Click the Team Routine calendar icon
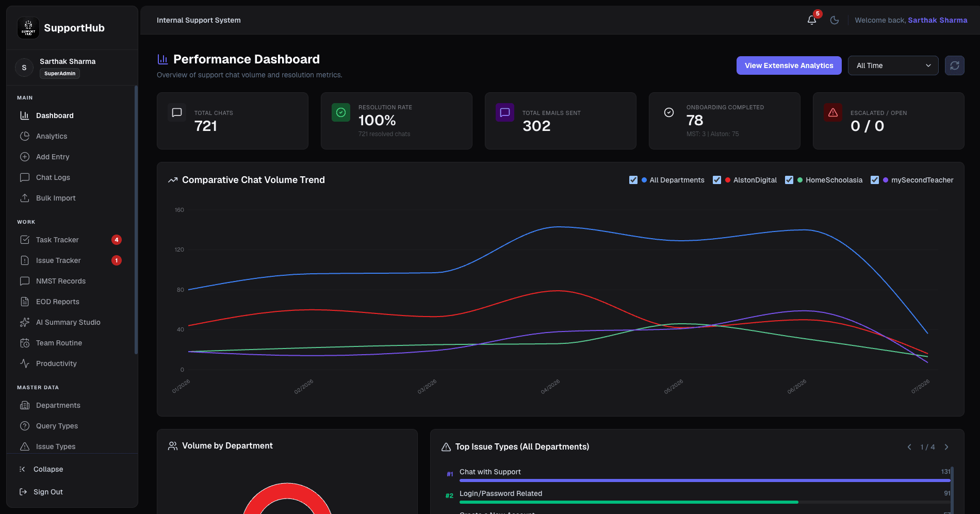The height and width of the screenshot is (514, 980). click(25, 343)
